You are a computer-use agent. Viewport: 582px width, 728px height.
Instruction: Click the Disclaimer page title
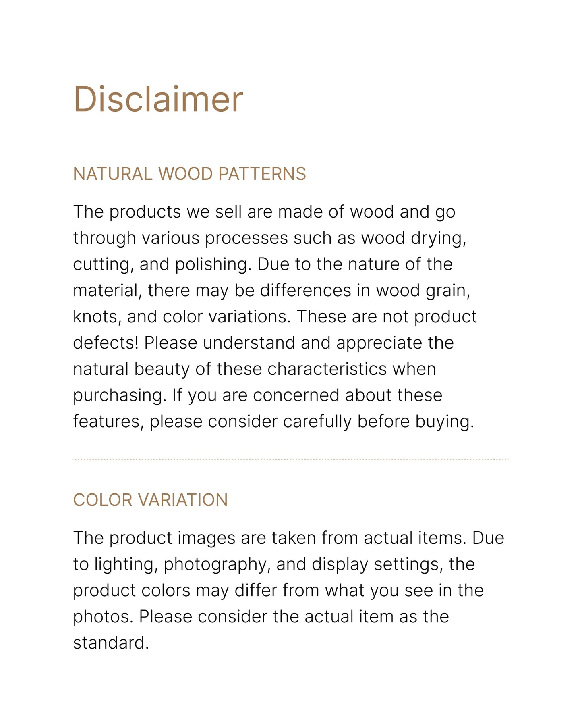(158, 99)
